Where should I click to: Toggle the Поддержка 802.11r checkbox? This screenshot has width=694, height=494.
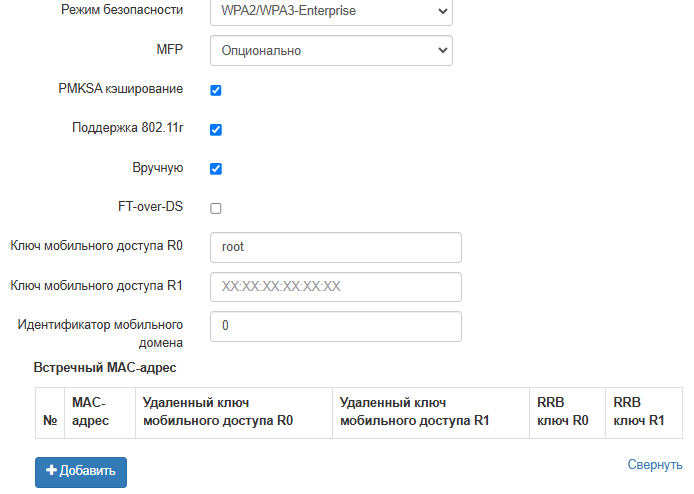216,130
